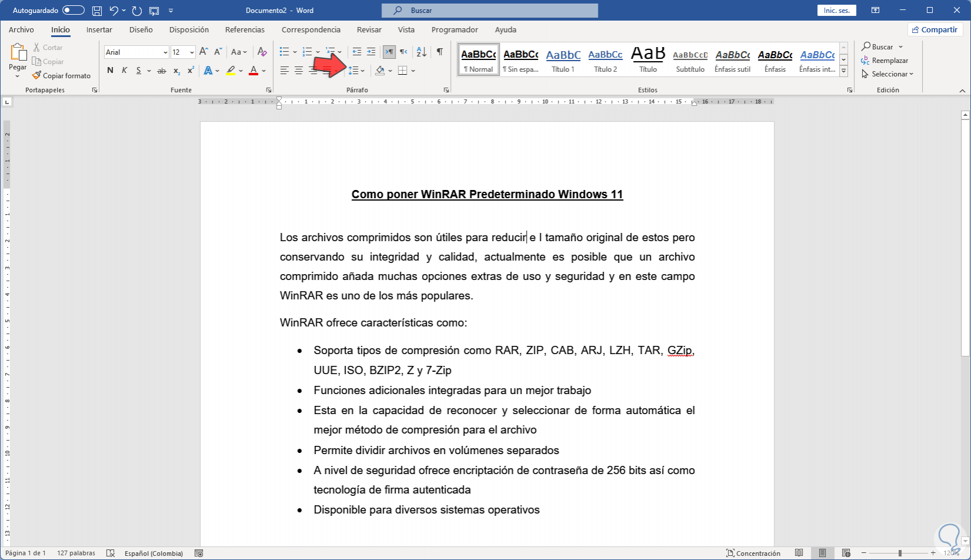
Task: Toggle underline (S) formatting
Action: coord(139,71)
